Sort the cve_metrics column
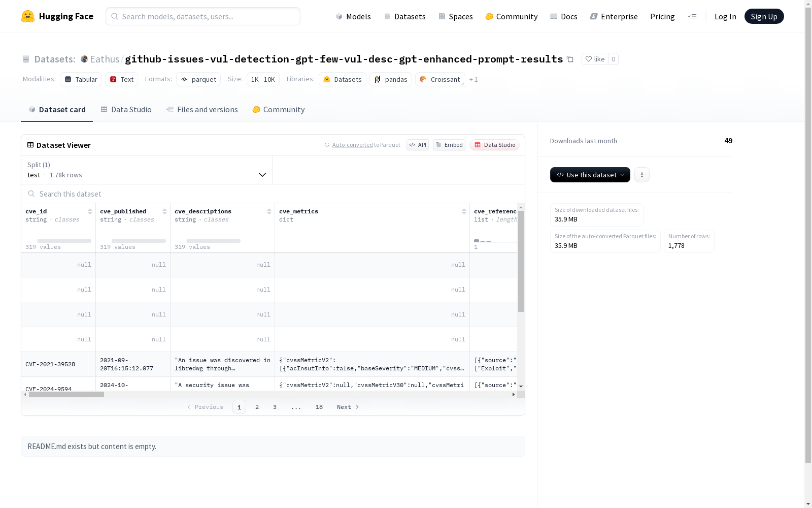Screen dimensions: 812x508 point(464,211)
